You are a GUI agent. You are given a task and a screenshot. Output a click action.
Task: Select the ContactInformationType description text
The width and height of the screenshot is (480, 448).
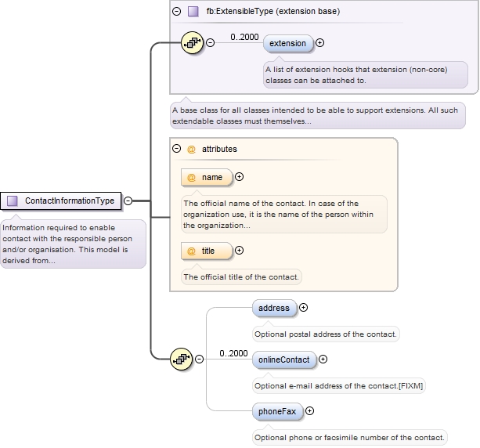(x=72, y=244)
